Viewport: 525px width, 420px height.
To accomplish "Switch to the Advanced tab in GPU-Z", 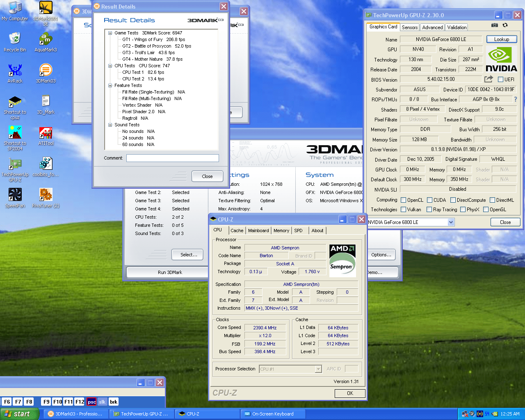I will (x=432, y=27).
